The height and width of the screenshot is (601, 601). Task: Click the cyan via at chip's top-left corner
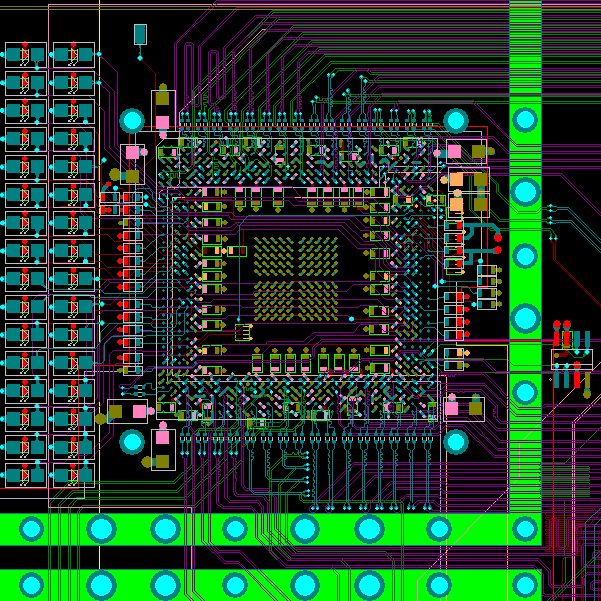(x=132, y=121)
